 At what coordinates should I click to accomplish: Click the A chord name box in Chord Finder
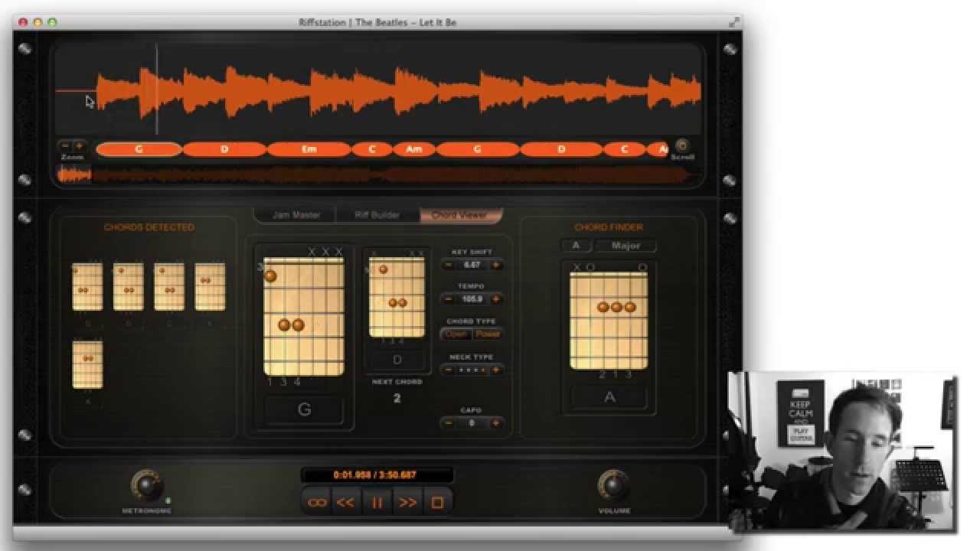click(609, 397)
